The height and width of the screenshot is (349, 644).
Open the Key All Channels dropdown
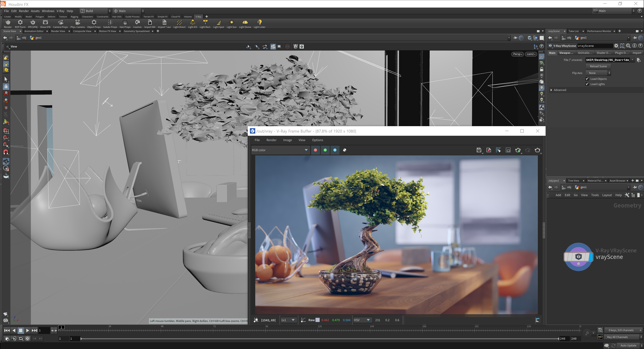[623, 337]
